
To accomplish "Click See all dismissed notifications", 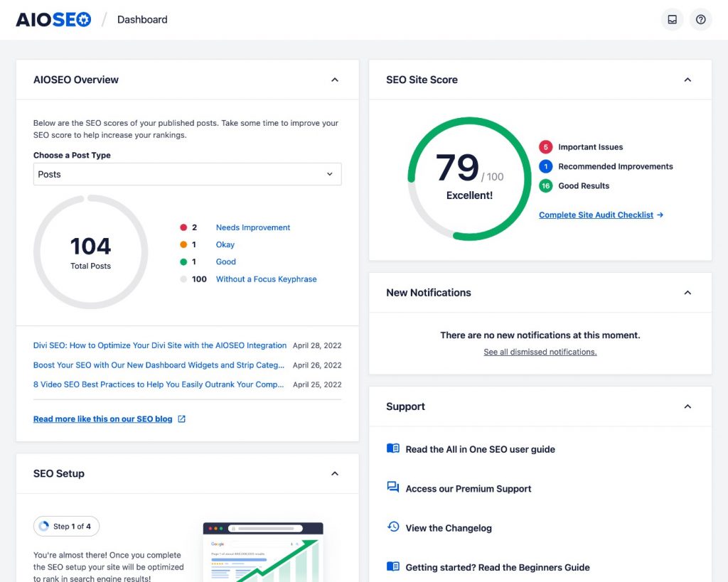I will 540,352.
